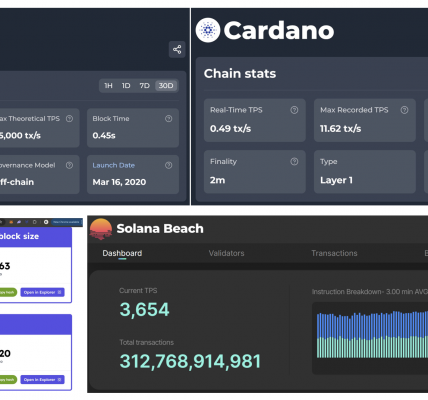Click the block size card header
Screen dimensions: 428x400
point(36,237)
